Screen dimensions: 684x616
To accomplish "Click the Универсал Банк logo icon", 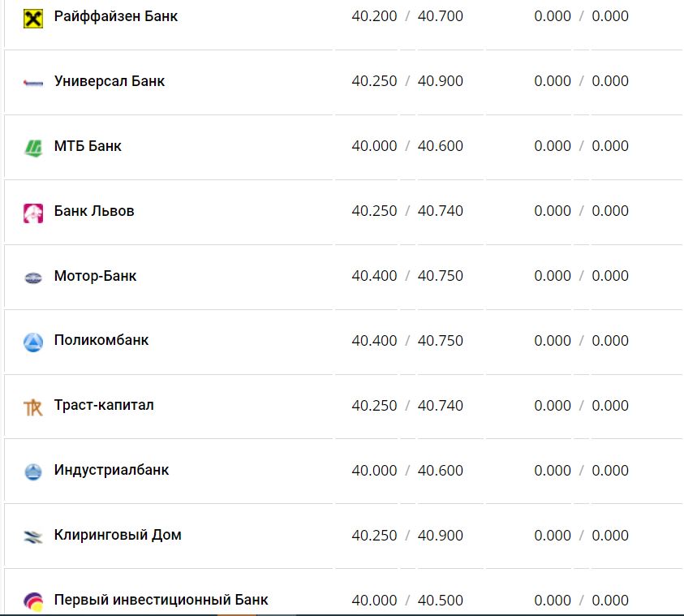I will tap(32, 82).
